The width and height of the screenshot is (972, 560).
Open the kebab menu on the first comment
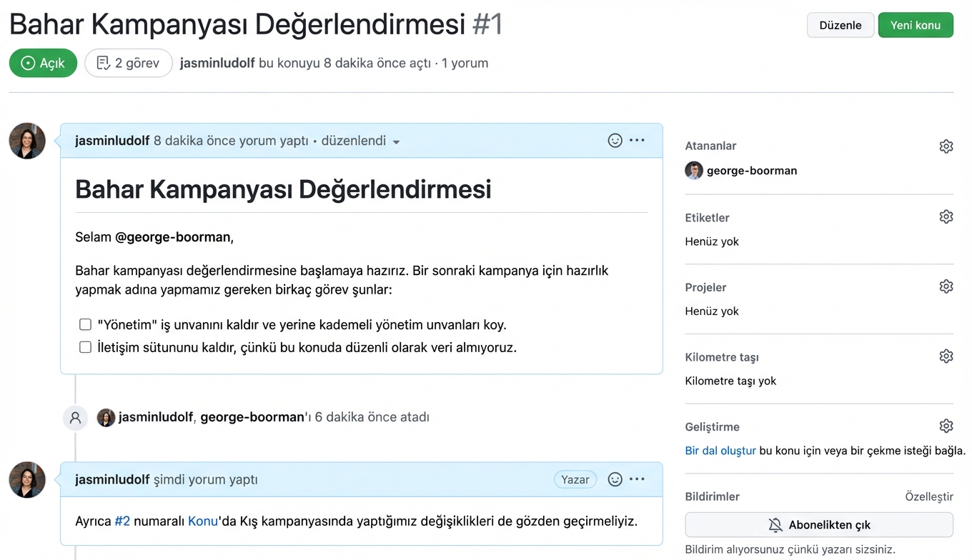tap(637, 140)
